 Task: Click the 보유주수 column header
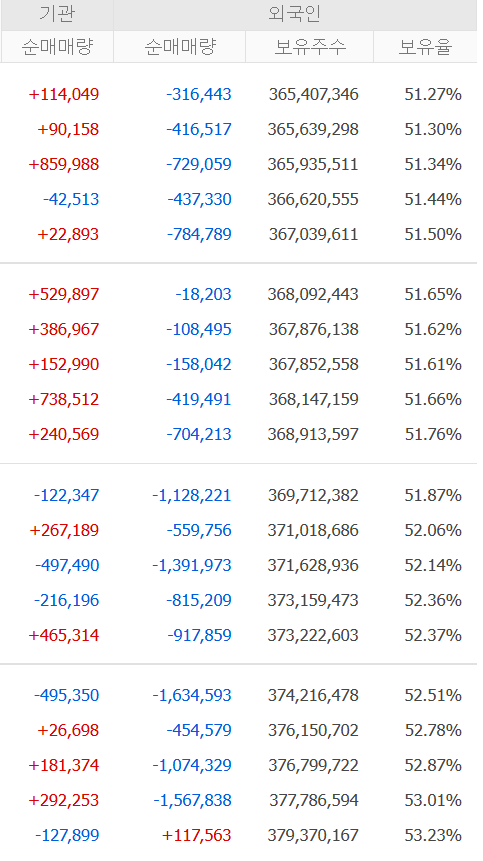[310, 47]
